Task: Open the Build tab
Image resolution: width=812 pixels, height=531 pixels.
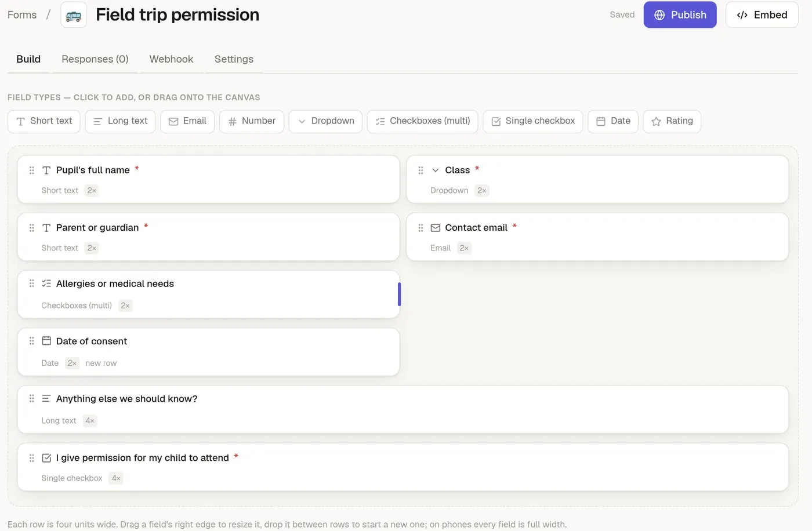Action: coord(28,59)
